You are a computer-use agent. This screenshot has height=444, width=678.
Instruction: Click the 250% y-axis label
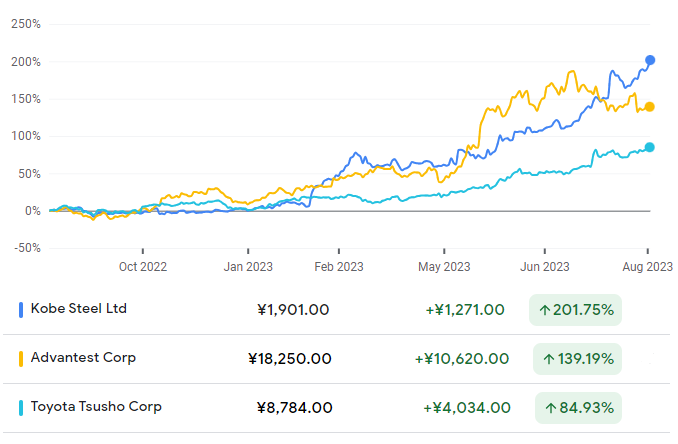[x=25, y=24]
